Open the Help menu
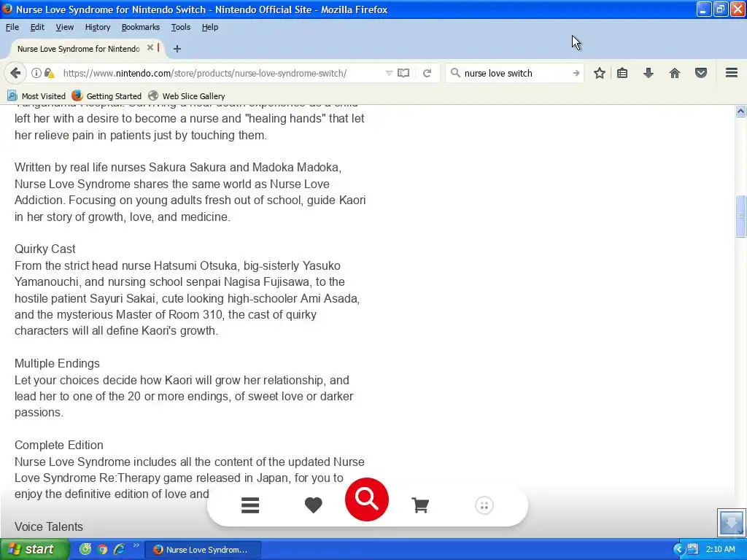 click(209, 27)
